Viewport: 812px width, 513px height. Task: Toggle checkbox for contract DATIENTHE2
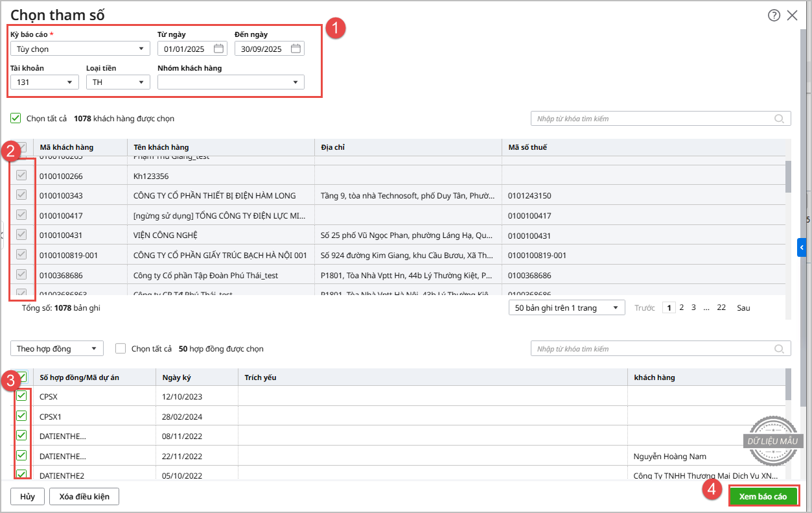[x=21, y=474]
